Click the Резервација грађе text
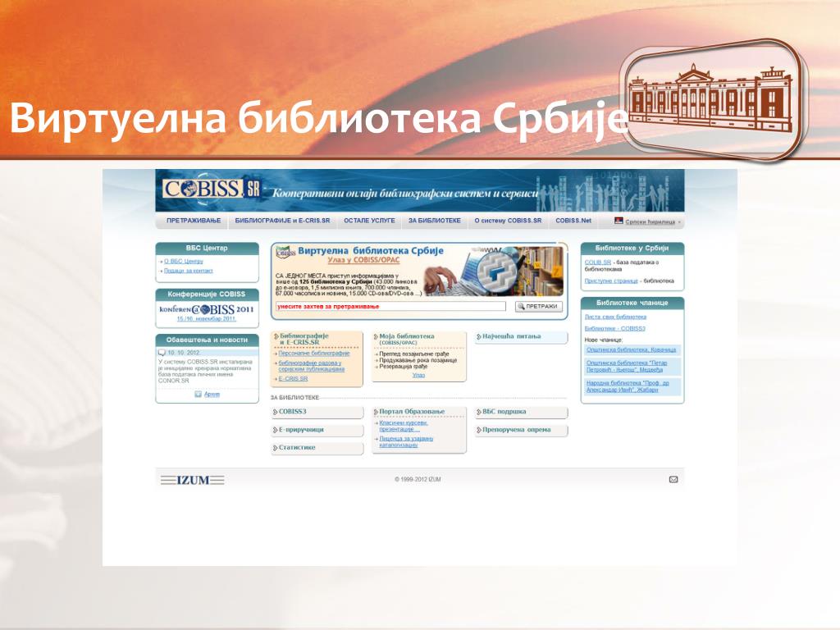This screenshot has width=840, height=630. [x=404, y=367]
